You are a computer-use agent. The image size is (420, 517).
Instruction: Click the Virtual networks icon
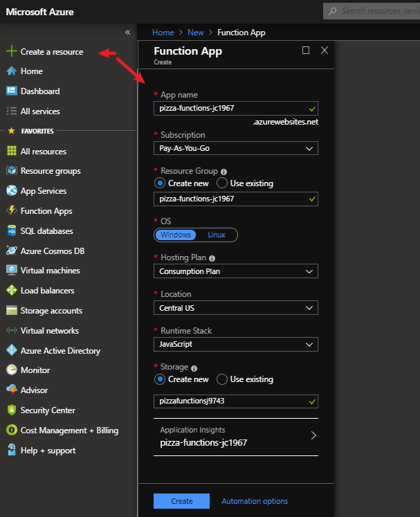point(12,330)
